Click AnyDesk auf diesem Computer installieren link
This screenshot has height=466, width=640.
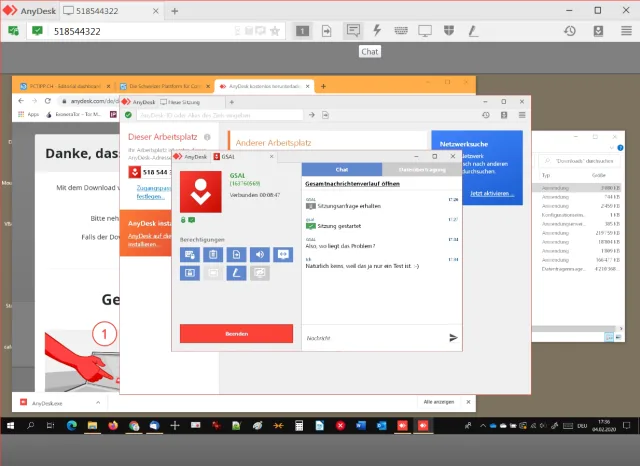[149, 240]
